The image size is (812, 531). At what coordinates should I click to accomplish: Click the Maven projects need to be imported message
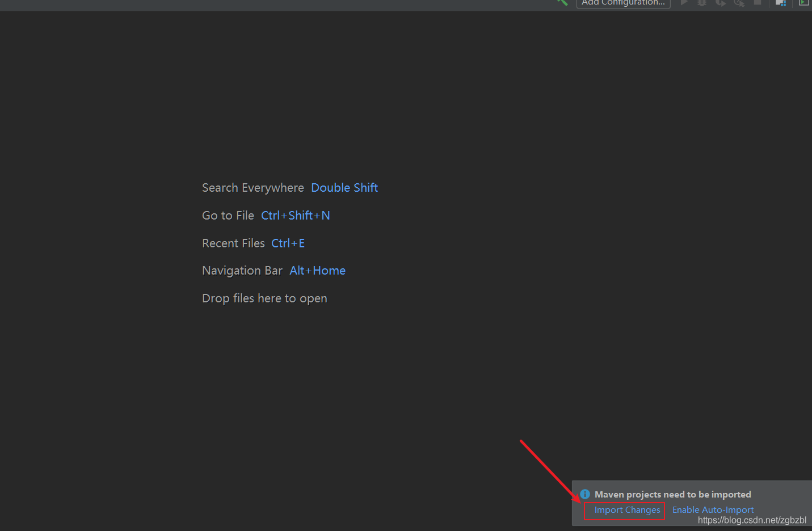click(672, 495)
